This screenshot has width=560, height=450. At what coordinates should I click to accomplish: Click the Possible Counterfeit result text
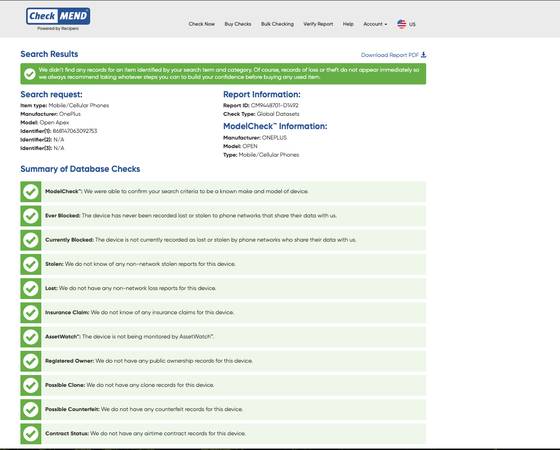172,409
